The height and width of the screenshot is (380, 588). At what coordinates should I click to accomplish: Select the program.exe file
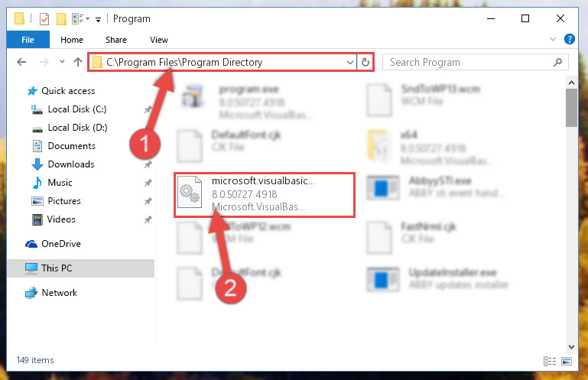tap(248, 101)
